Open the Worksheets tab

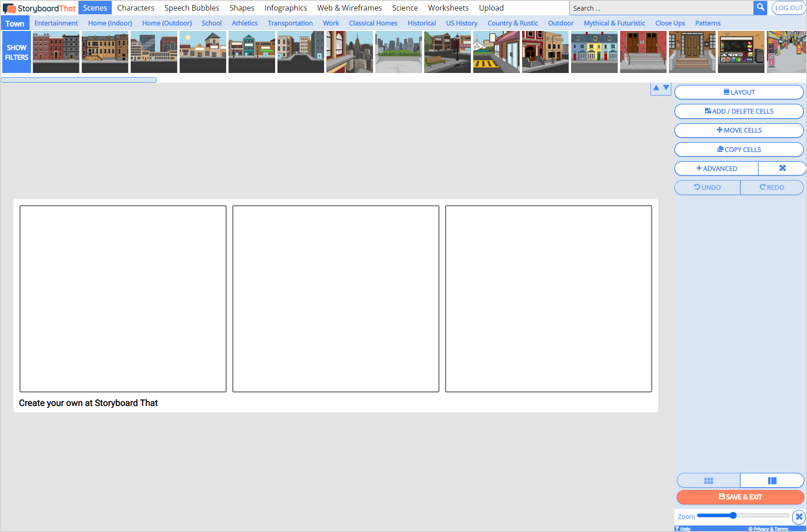click(448, 8)
